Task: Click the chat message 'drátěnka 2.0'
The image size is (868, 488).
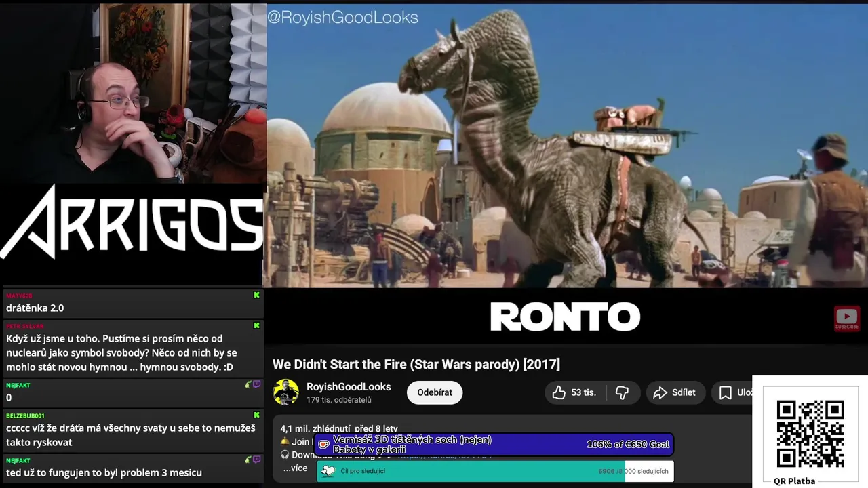Action: click(x=35, y=308)
